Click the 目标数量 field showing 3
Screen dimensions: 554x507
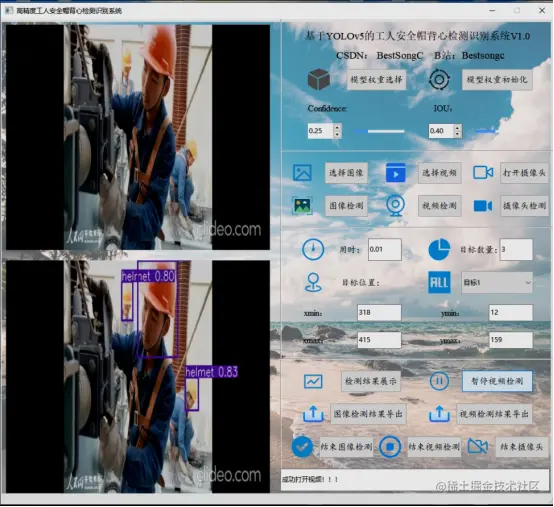click(x=516, y=249)
